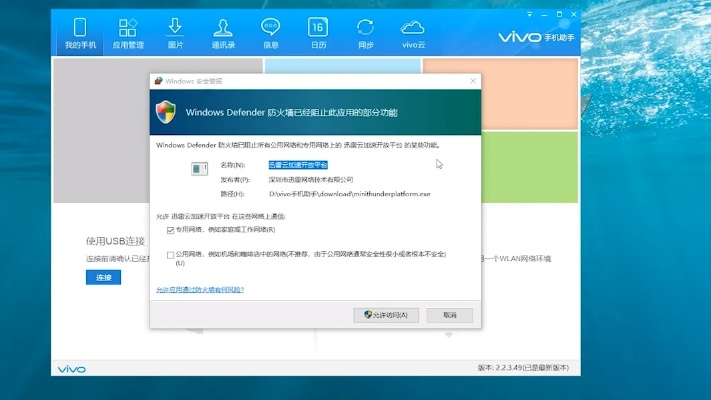
Task: Click the blue 连接 connect button
Action: [103, 277]
